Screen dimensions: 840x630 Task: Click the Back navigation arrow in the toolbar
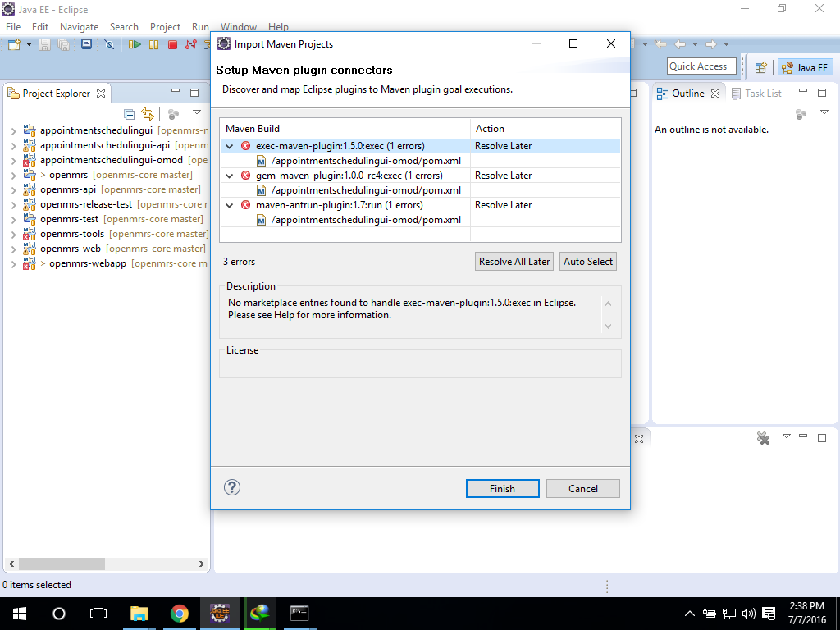680,44
